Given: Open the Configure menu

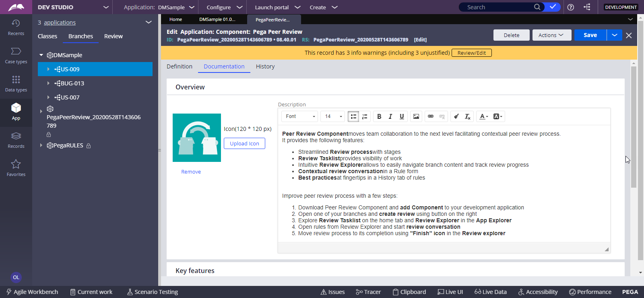Looking at the screenshot, I should pos(225,7).
